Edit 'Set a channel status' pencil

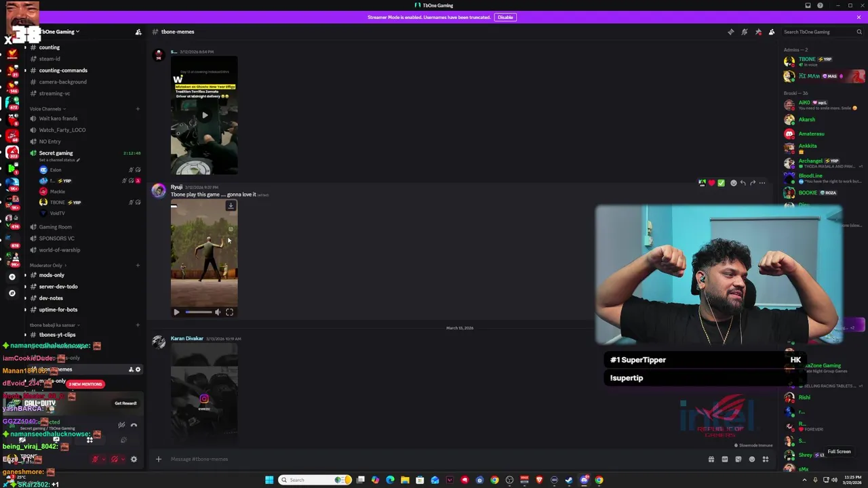point(78,160)
